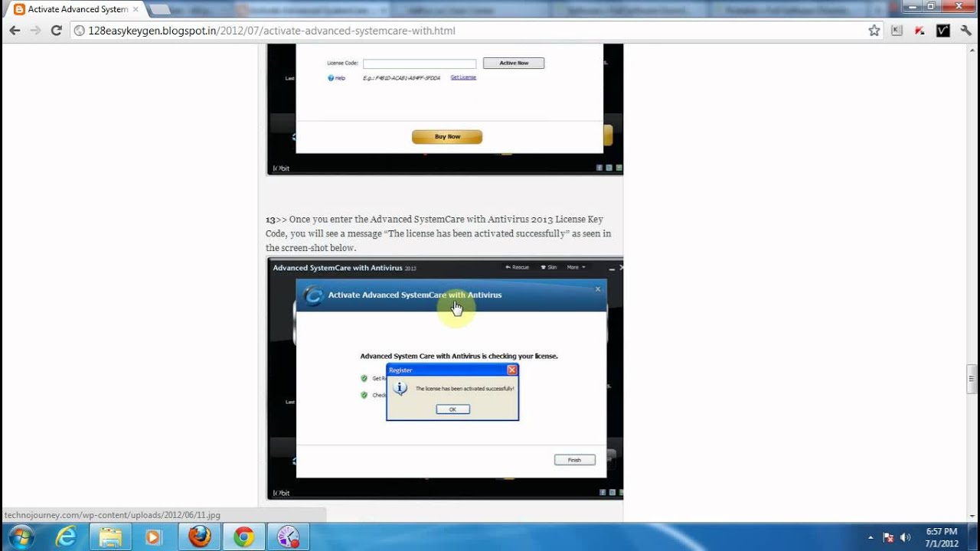Open the red Kaspersky extension icon
The image size is (980, 551).
[x=920, y=31]
